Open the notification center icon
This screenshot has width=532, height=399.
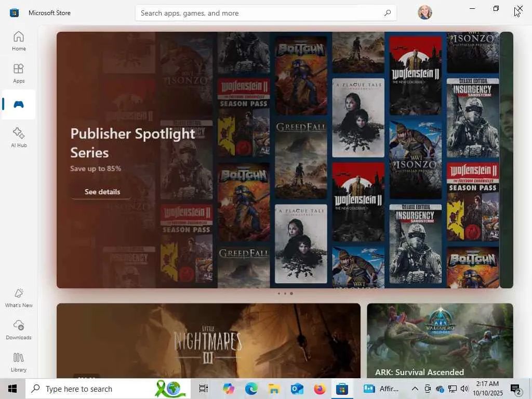click(516, 389)
